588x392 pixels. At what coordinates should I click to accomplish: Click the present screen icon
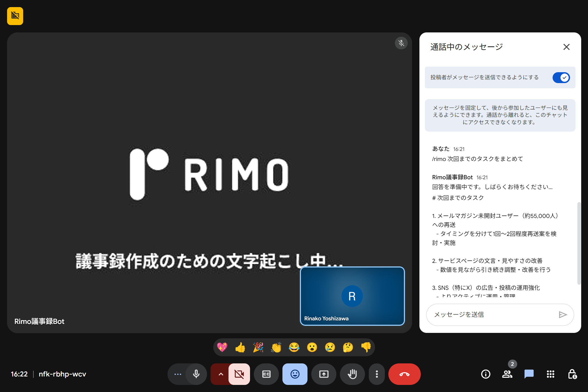click(324, 374)
